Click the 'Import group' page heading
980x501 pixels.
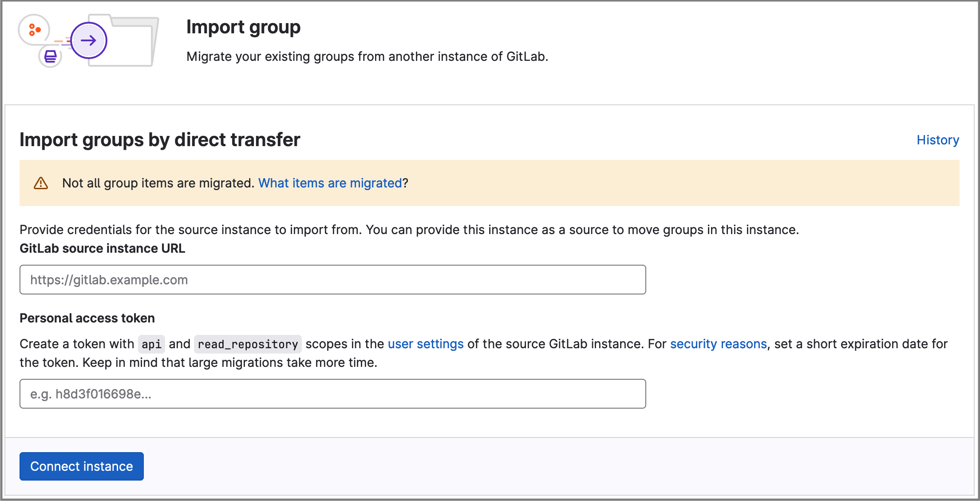[243, 27]
